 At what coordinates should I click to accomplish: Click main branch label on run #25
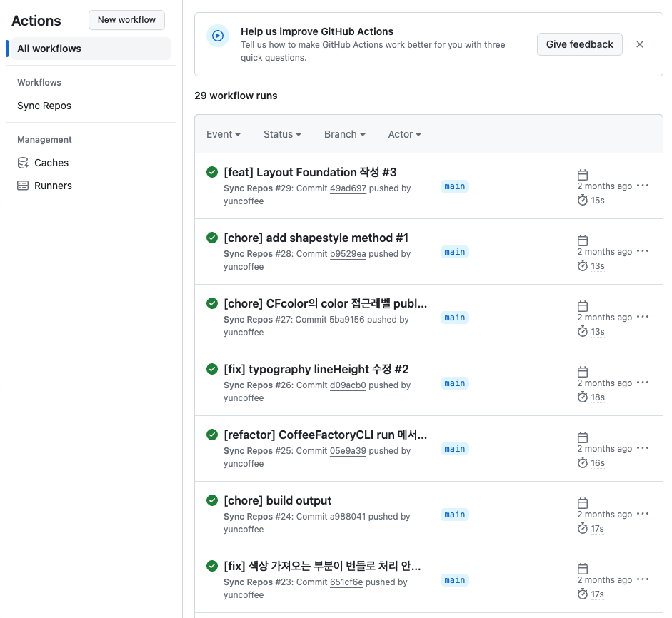point(455,449)
